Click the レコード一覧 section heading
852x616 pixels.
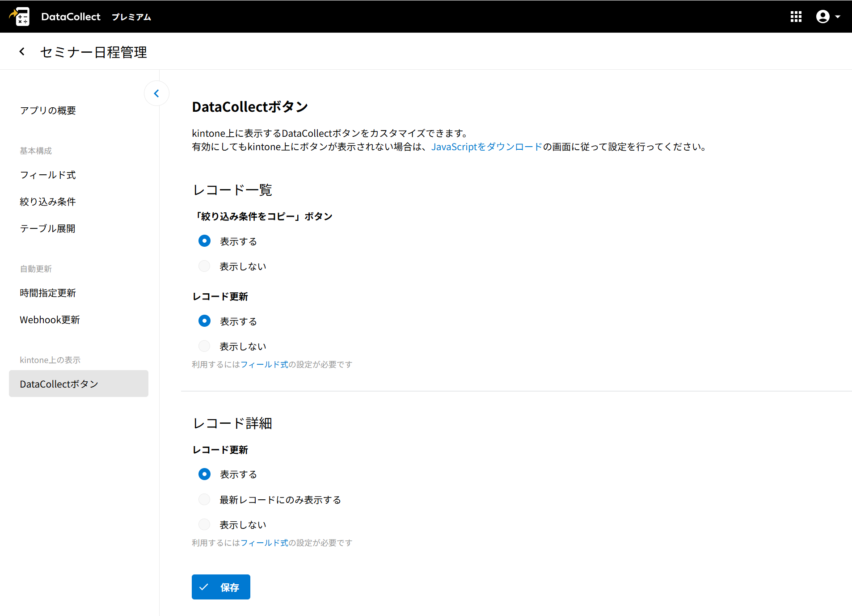[x=232, y=190]
